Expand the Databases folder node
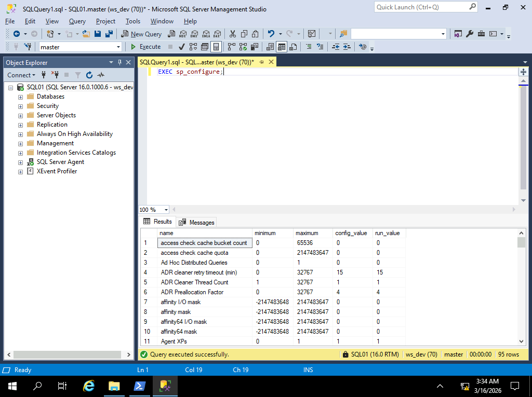The image size is (532, 397). point(20,97)
